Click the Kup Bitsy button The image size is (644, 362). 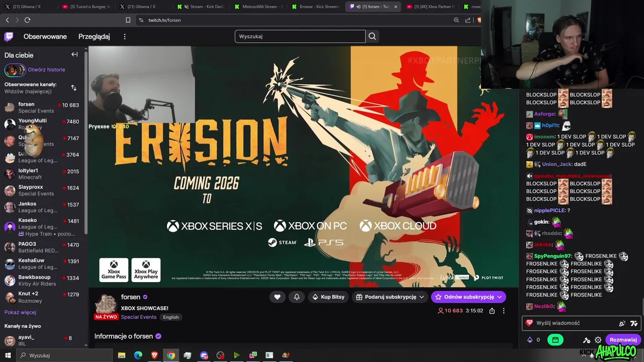coord(328,297)
